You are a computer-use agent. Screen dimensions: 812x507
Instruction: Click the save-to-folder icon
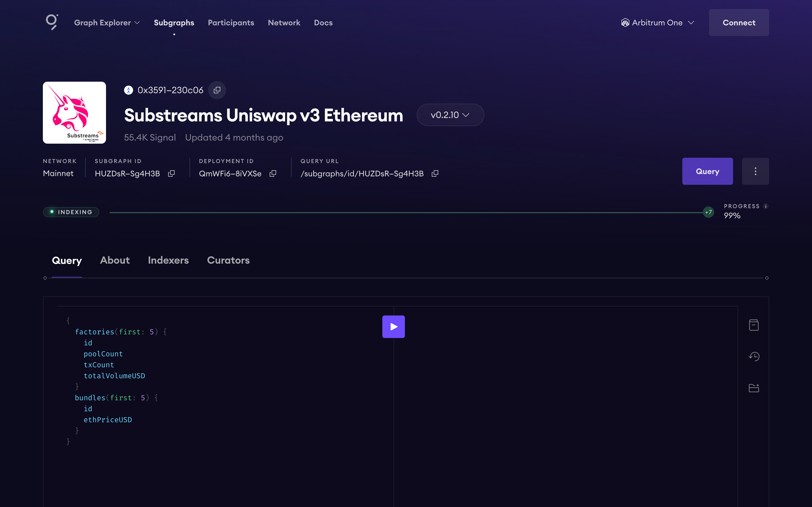[754, 388]
